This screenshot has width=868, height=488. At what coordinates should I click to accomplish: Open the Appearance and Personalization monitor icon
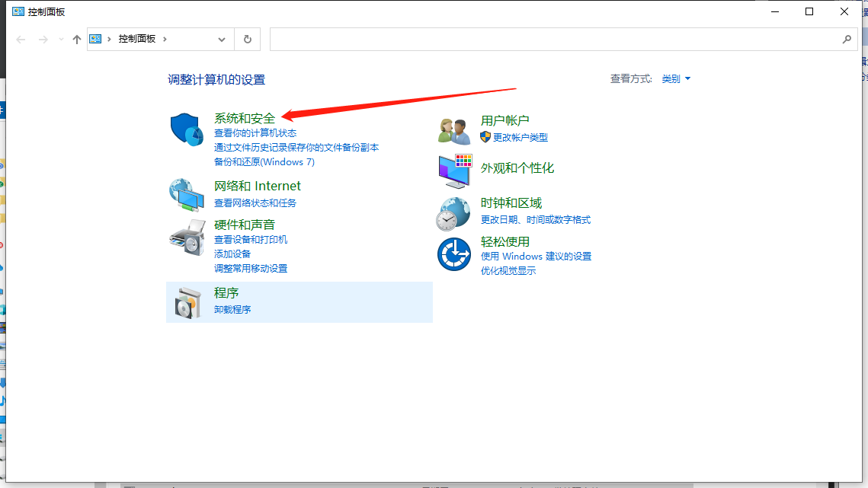tap(455, 171)
